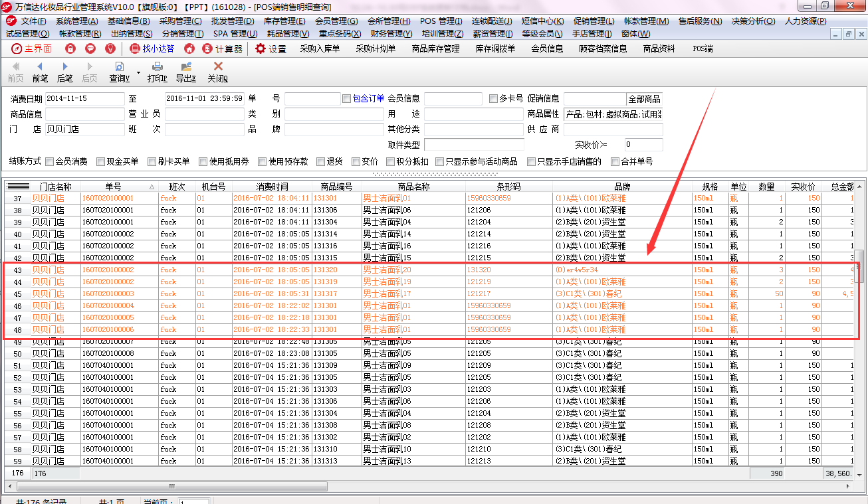Click the red lock icon in the toolbar
The height and width of the screenshot is (504, 868).
coord(70,48)
